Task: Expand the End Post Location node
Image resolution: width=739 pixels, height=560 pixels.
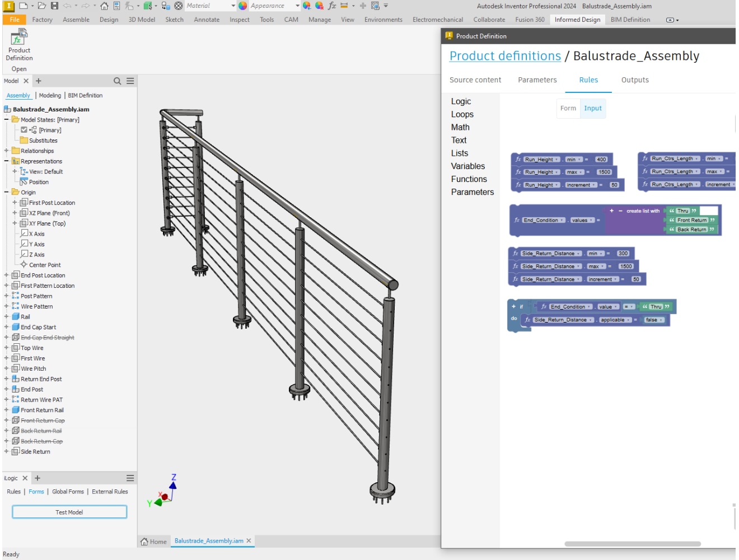Action: point(6,275)
